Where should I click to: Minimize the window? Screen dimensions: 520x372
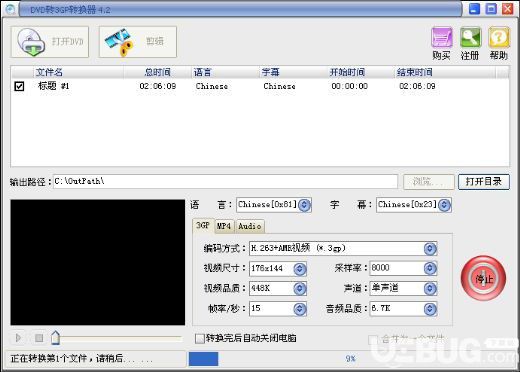click(474, 9)
